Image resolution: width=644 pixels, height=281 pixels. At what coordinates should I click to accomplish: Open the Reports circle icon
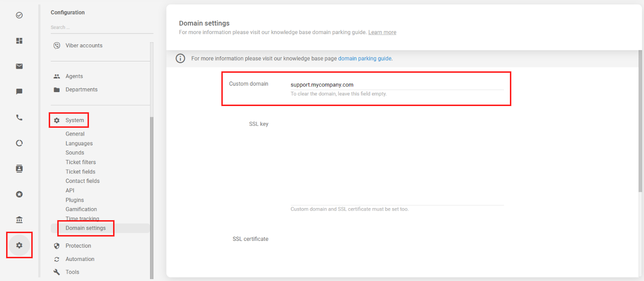tap(19, 143)
